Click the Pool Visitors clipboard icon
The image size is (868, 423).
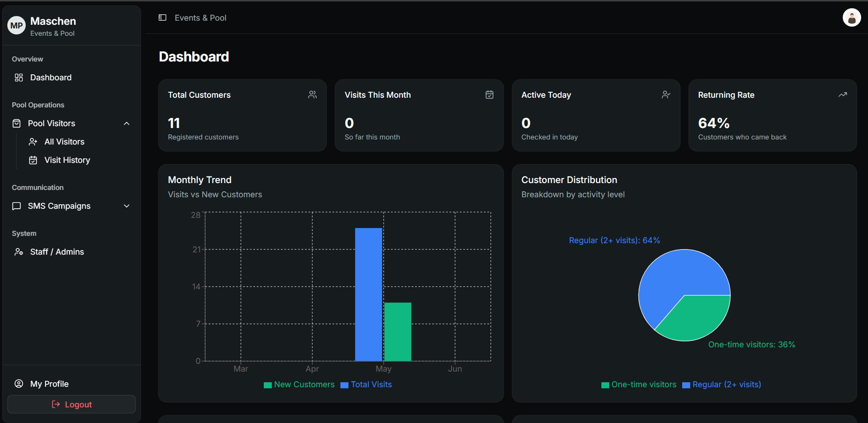pos(17,123)
